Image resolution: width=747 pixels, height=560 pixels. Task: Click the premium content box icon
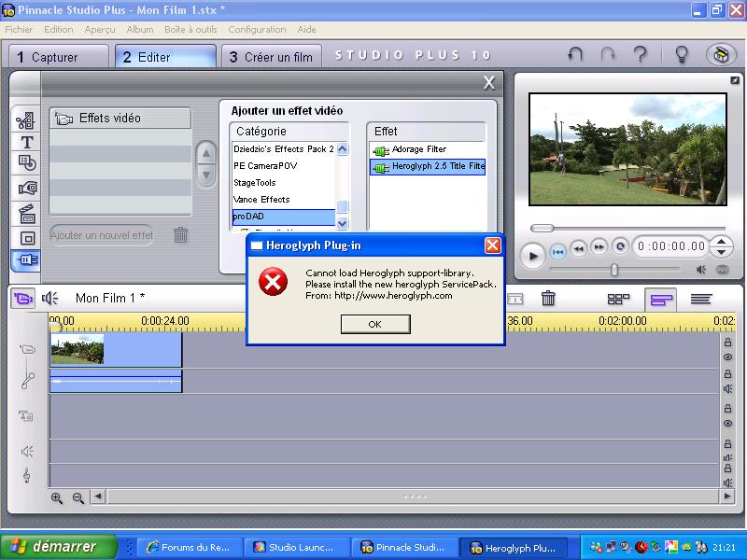pyautogui.click(x=721, y=55)
